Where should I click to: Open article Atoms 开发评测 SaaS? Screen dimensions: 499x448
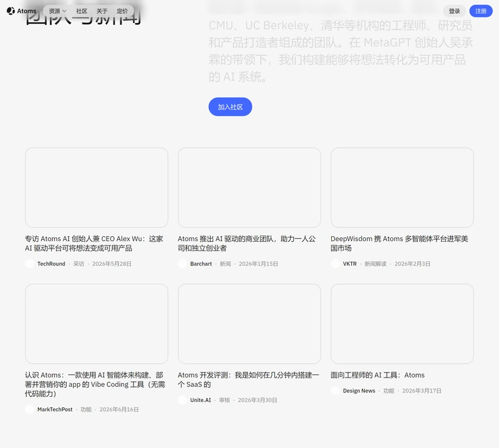pyautogui.click(x=248, y=379)
